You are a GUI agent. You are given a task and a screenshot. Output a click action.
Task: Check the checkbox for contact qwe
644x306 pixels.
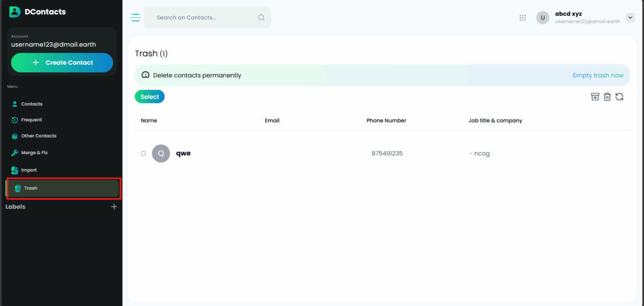[143, 153]
